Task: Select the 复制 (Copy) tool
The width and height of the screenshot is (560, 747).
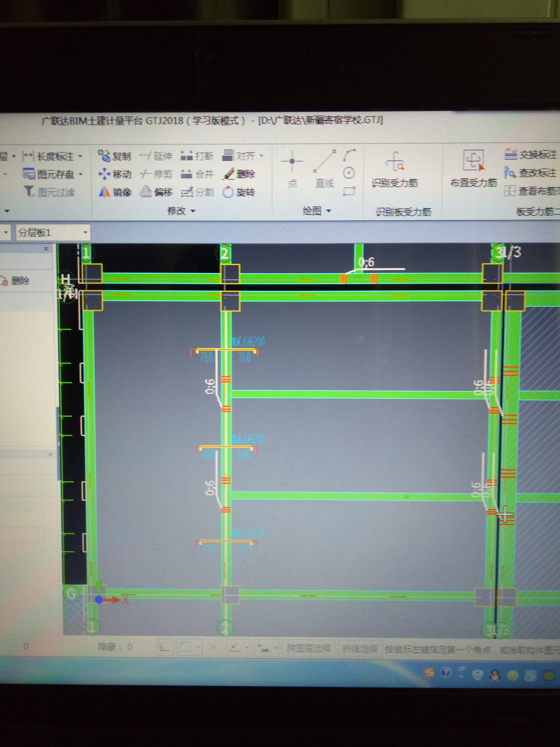Action: coord(115,156)
